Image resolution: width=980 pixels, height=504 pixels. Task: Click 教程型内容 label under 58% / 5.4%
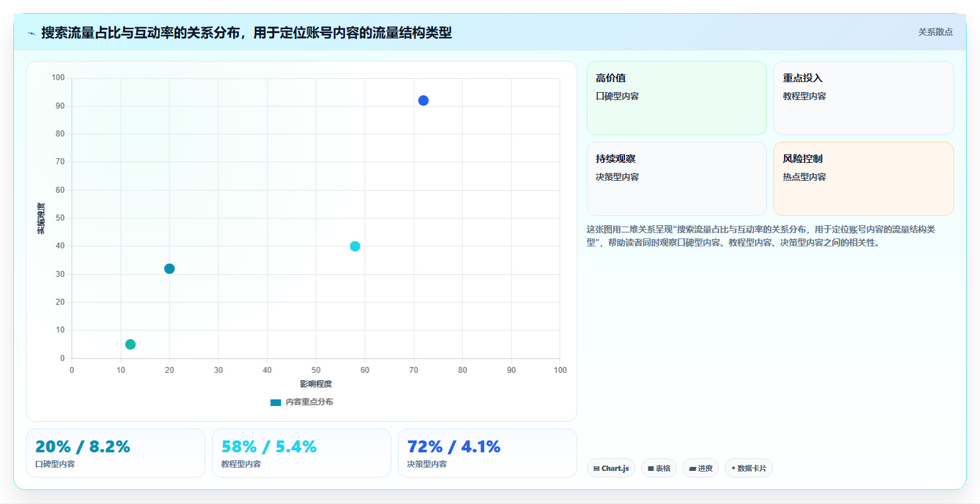[241, 464]
